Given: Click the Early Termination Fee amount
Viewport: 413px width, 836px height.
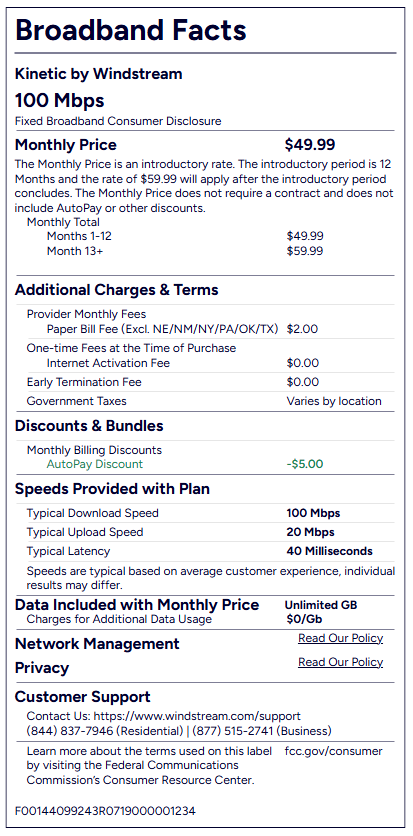Looking at the screenshot, I should [x=303, y=382].
